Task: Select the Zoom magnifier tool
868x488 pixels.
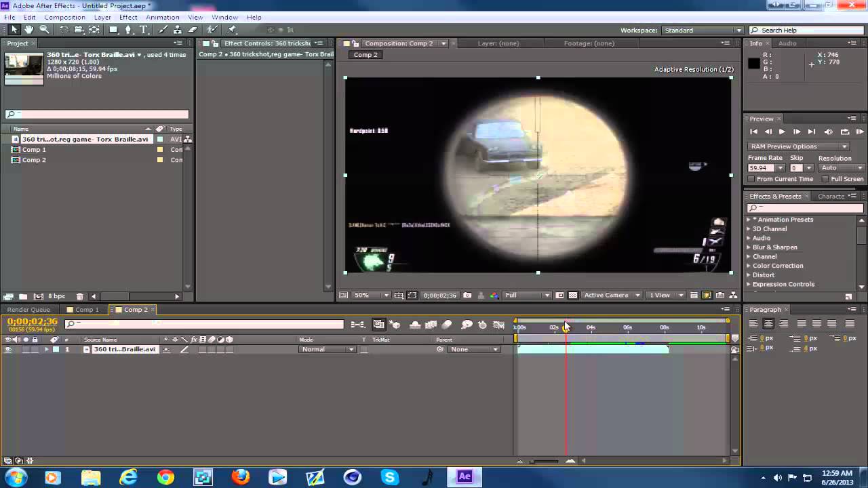Action: pyautogui.click(x=45, y=30)
